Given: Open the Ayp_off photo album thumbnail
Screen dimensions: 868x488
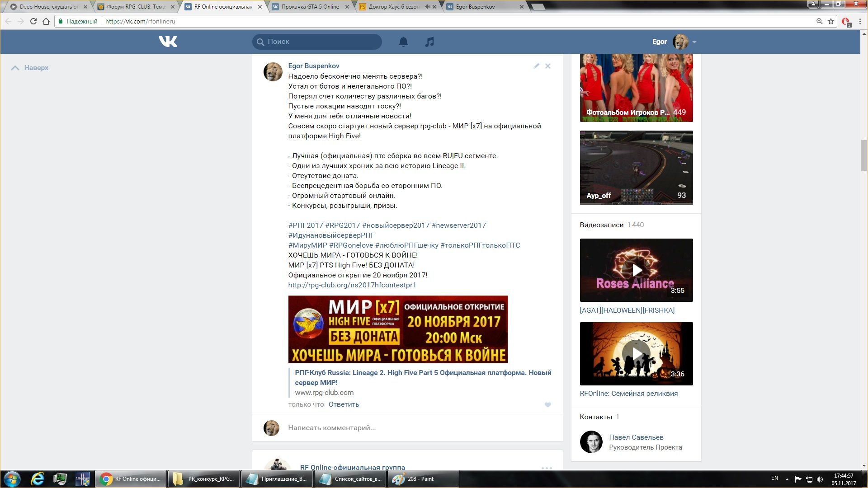Looking at the screenshot, I should click(636, 168).
